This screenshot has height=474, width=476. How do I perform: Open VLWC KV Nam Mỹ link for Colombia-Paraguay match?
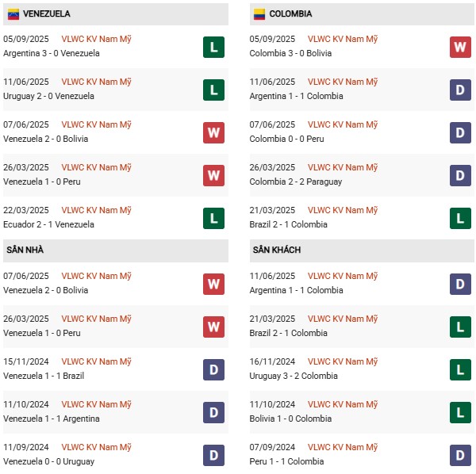[343, 168]
